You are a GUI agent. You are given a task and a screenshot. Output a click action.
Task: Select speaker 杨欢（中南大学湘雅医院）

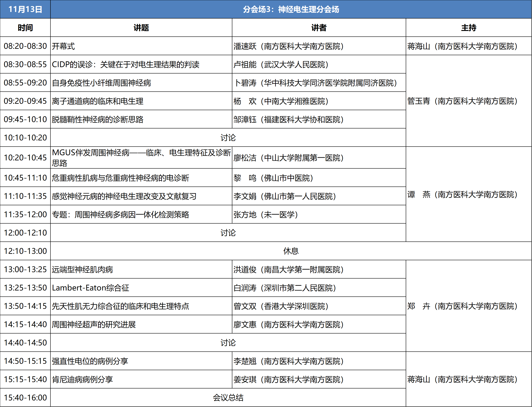coord(319,101)
